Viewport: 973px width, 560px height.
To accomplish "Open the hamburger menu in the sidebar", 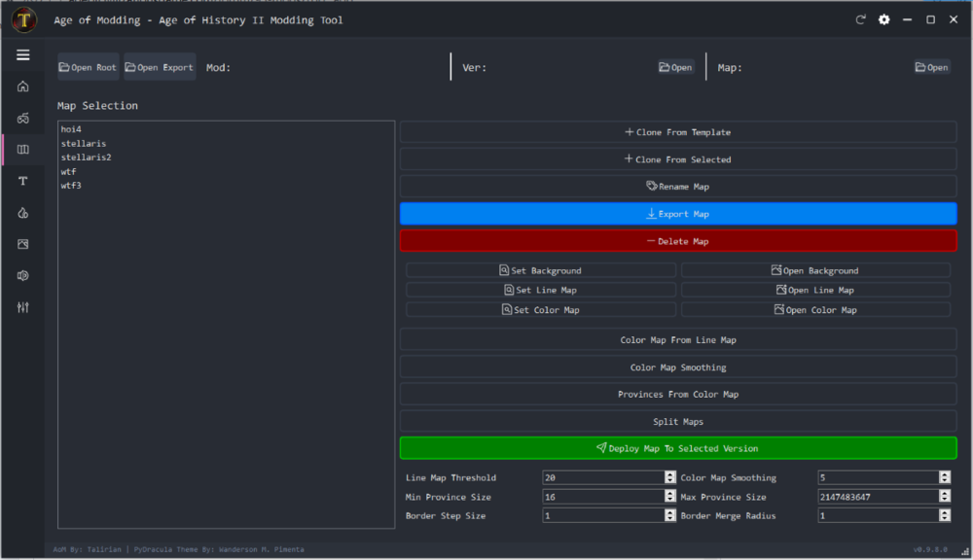I will (23, 55).
